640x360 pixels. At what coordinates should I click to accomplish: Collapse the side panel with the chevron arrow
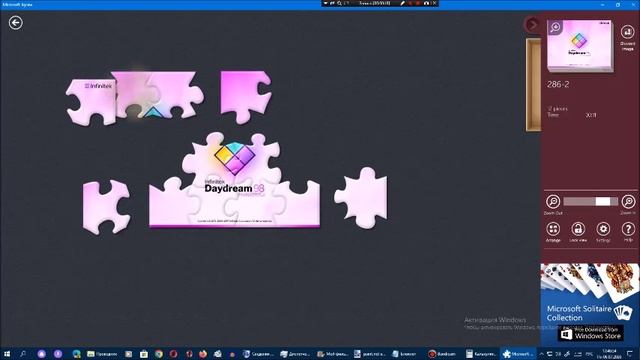point(532,25)
